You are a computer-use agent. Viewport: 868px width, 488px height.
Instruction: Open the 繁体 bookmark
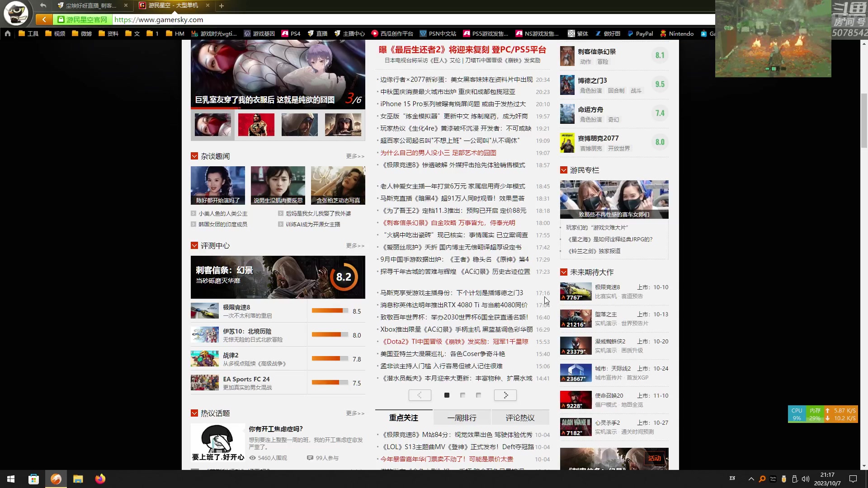(578, 33)
